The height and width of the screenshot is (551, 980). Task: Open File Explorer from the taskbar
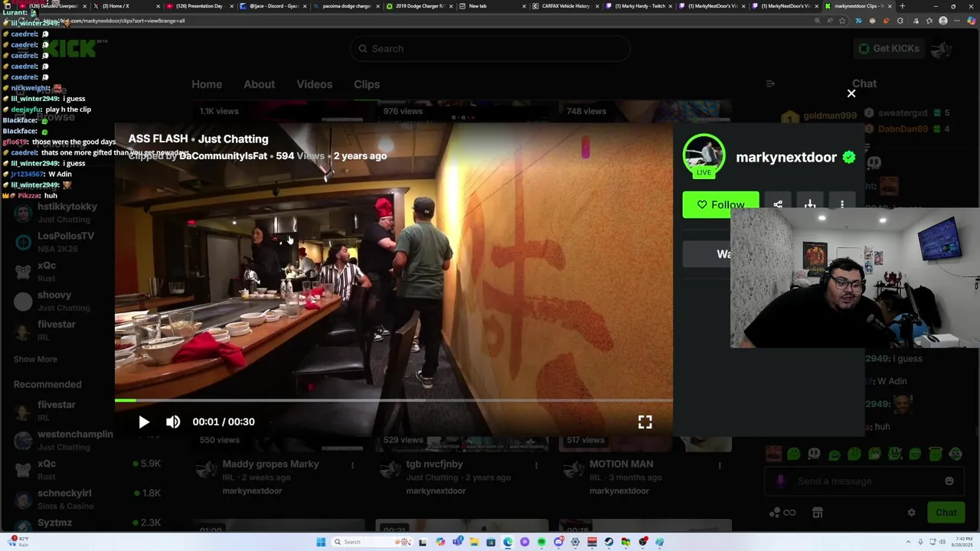click(474, 542)
